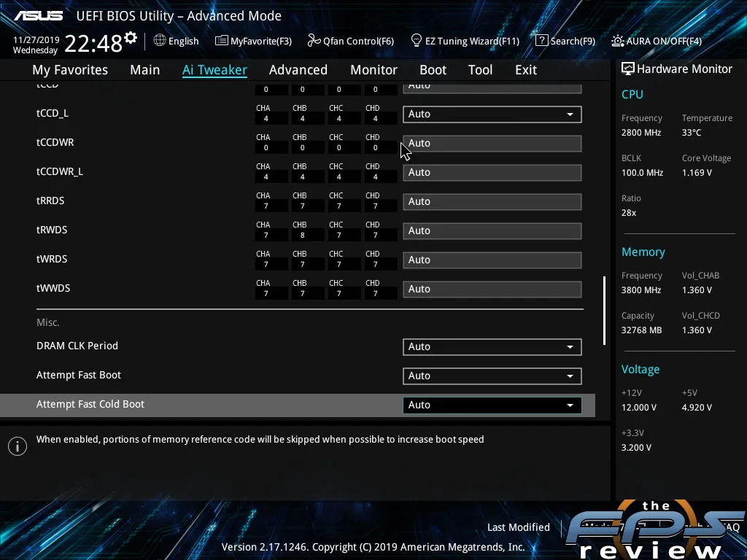Click the 22:48 clock display
This screenshot has height=560, width=747.
point(93,43)
